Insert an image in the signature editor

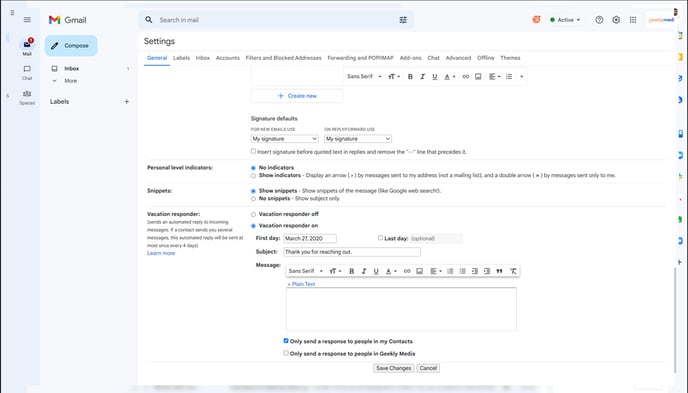click(x=478, y=77)
